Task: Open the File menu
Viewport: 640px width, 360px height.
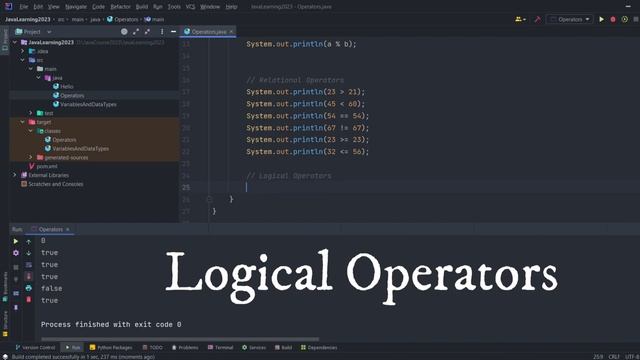Action: point(24,7)
